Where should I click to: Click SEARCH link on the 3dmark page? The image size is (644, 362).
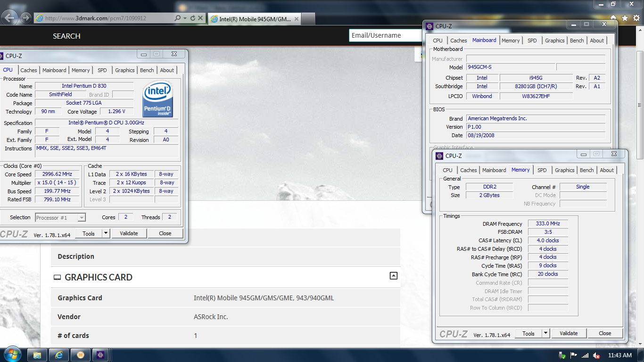coord(66,36)
